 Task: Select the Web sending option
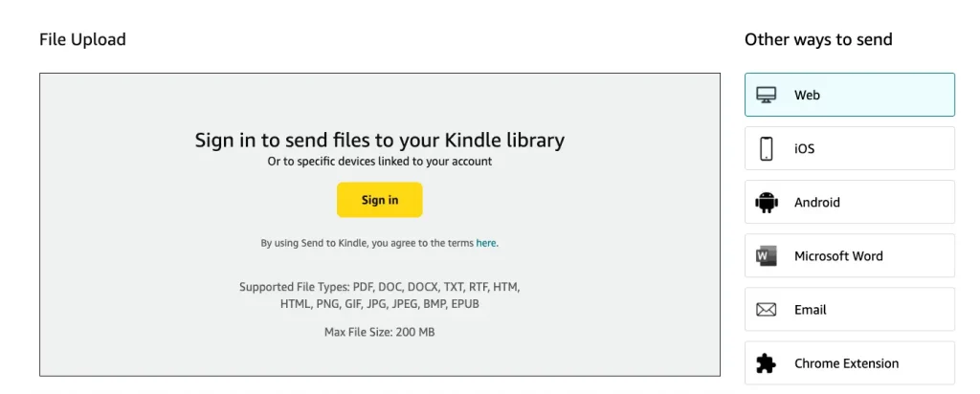coord(850,95)
